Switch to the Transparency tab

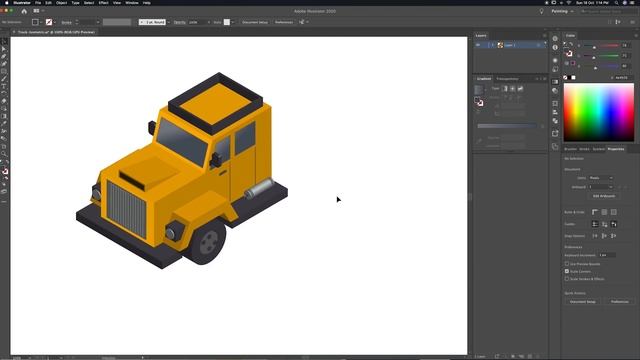pos(507,79)
